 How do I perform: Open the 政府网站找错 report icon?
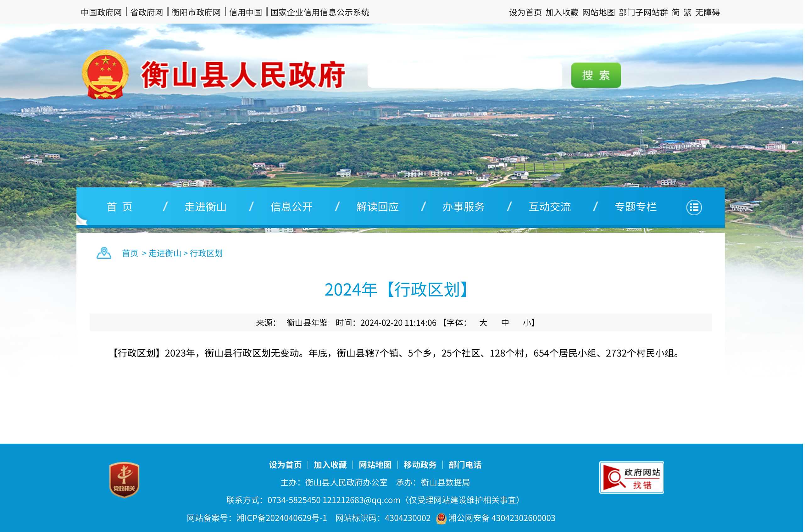pyautogui.click(x=631, y=477)
